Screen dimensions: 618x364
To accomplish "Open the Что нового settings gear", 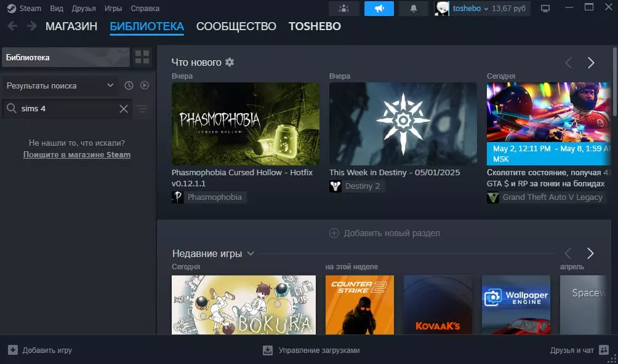I will 230,62.
